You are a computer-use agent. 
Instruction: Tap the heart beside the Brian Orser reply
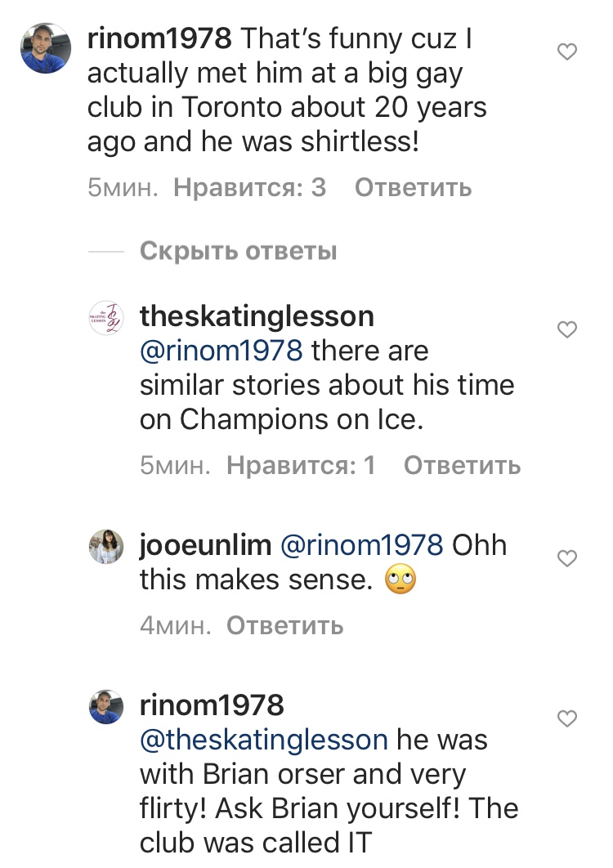click(x=566, y=718)
